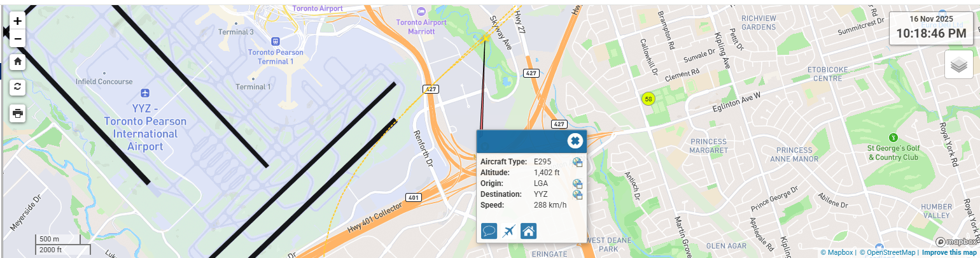The height and width of the screenshot is (258, 980).
Task: Click the airplane icon in the popup
Action: pos(508,231)
